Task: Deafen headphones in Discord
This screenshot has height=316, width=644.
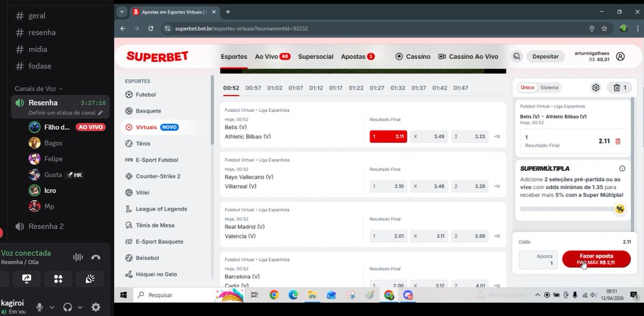Action: tap(68, 307)
